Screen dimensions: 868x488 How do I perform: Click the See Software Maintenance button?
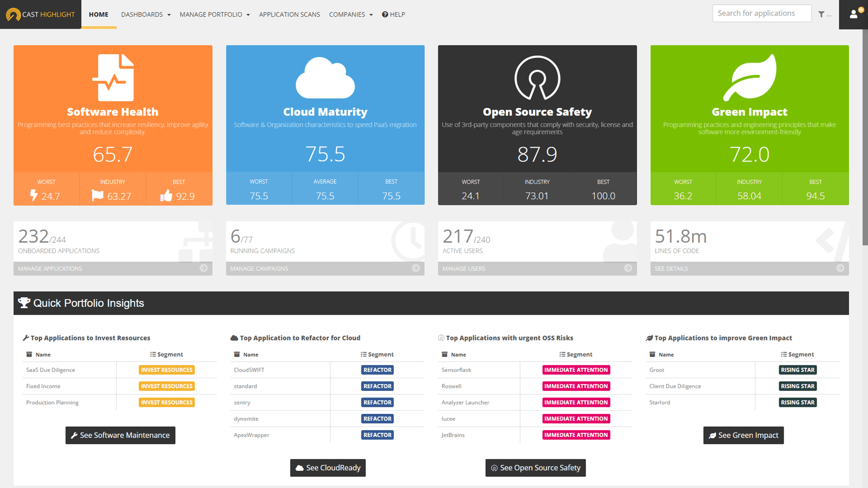tap(120, 435)
